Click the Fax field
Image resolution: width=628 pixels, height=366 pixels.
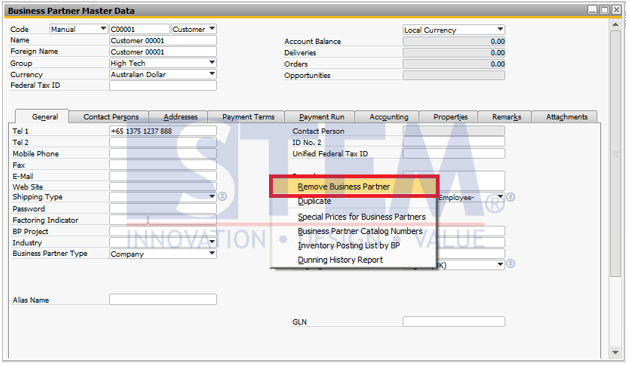click(163, 165)
